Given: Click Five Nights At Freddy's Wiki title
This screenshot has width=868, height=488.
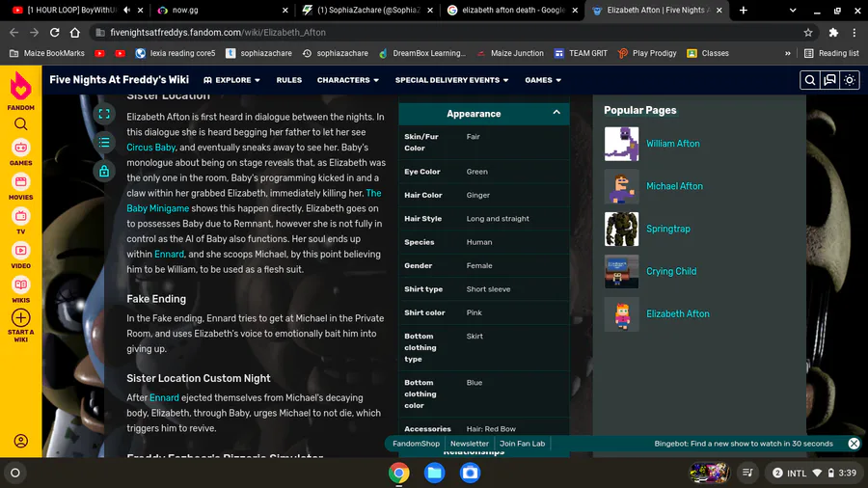Looking at the screenshot, I should coord(119,80).
